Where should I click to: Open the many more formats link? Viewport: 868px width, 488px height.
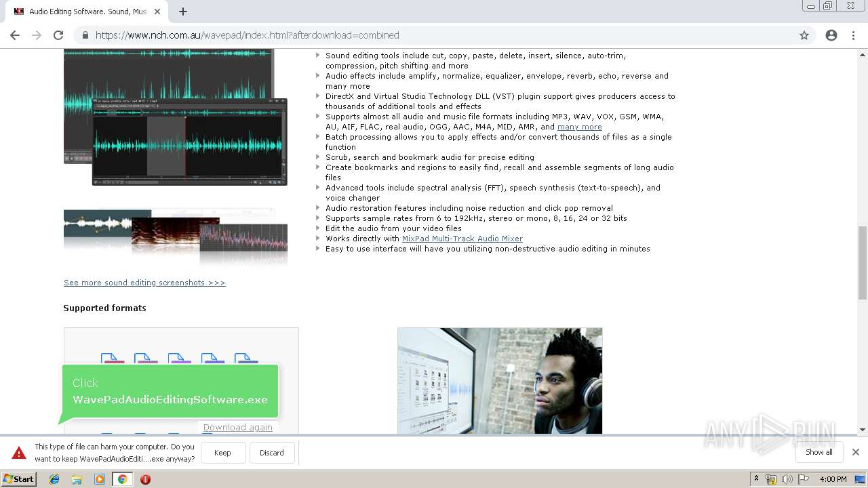pyautogui.click(x=579, y=127)
